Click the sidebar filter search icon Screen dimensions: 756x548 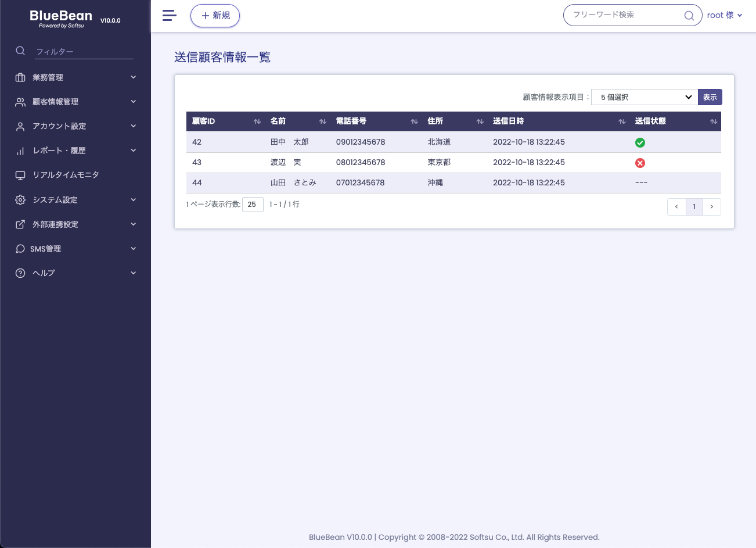click(20, 51)
